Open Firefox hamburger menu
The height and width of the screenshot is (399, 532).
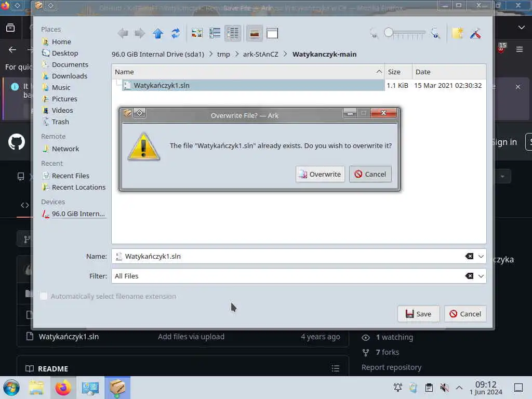(519, 49)
